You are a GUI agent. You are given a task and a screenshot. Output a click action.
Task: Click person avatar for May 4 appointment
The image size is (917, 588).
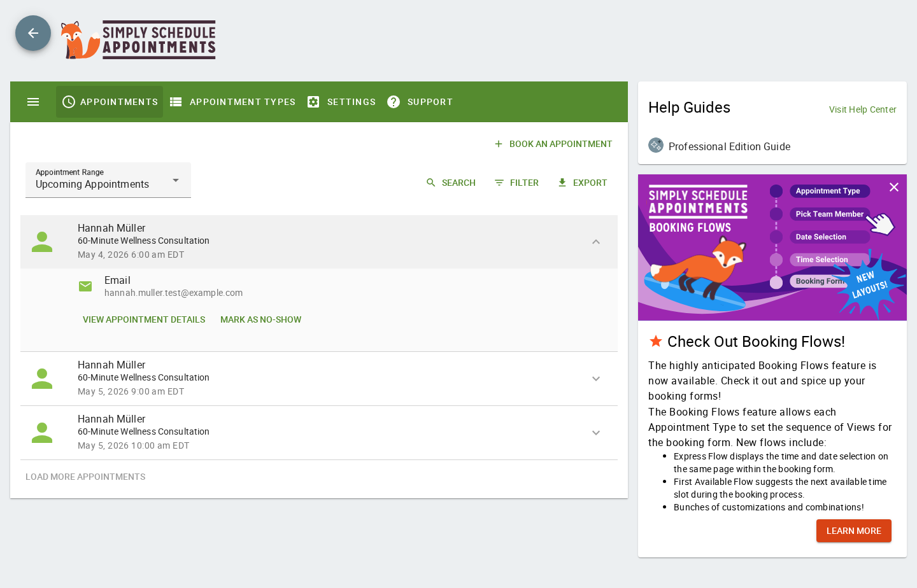(x=42, y=242)
